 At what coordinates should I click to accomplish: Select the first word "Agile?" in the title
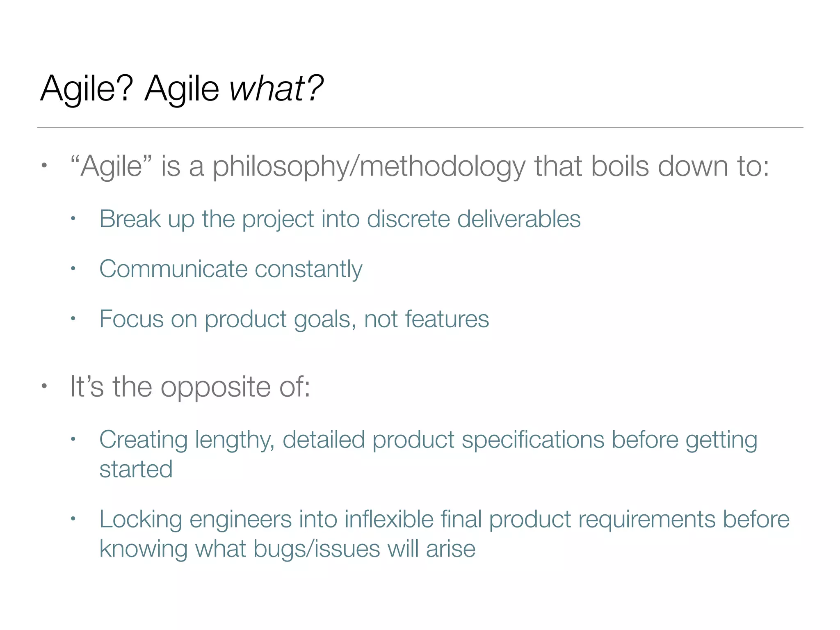point(87,89)
